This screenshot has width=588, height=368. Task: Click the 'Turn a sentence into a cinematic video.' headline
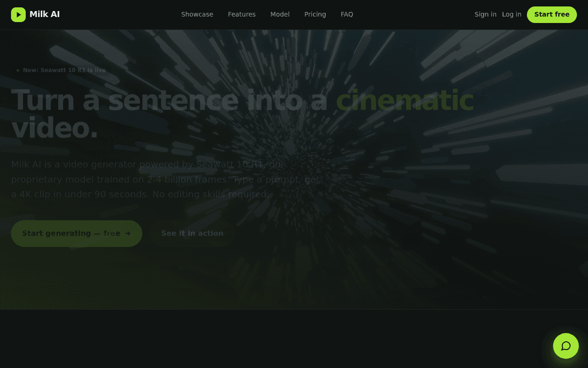(242, 114)
